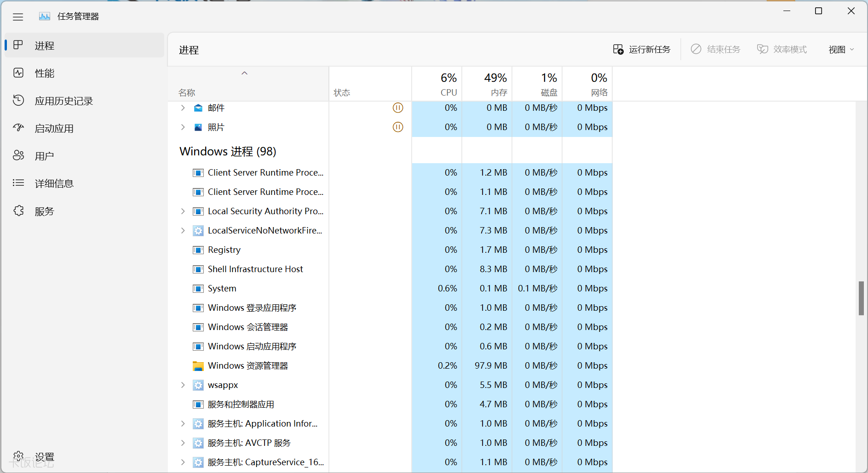Click Shell Infrastructure Host icon
This screenshot has height=473, width=868.
pos(198,269)
